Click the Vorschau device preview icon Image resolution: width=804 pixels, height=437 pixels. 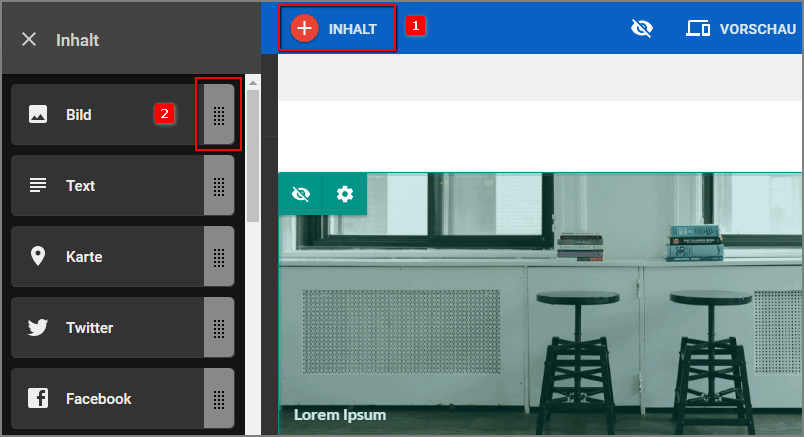(x=698, y=29)
